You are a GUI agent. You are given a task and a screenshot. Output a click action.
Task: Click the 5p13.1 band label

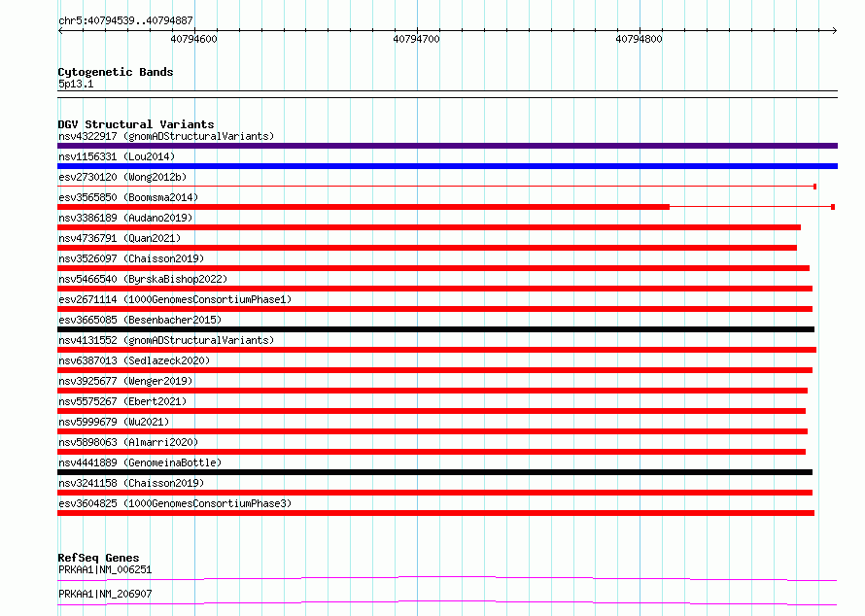click(76, 84)
